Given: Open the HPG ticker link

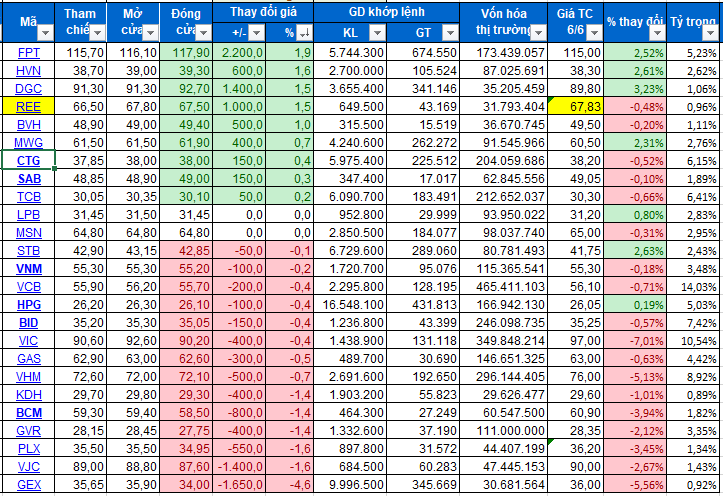Looking at the screenshot, I should pos(29,305).
